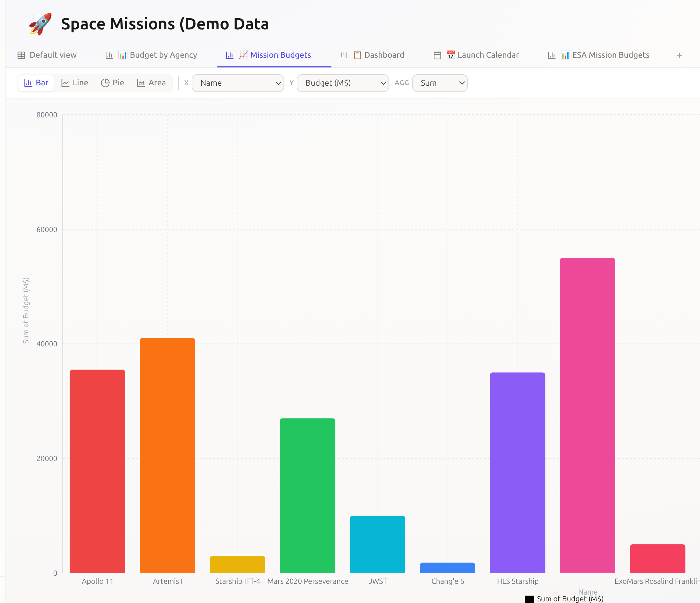Image resolution: width=700 pixels, height=603 pixels.
Task: Click the Apollo 11 axis label
Action: (x=98, y=581)
